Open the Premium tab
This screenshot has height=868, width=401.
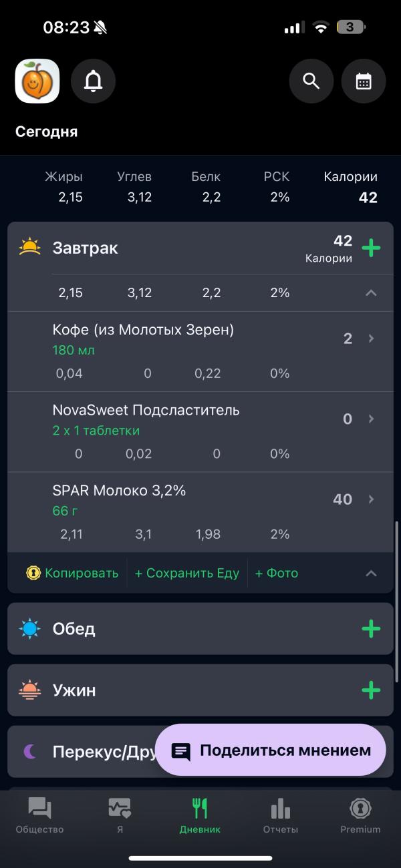coord(360,816)
